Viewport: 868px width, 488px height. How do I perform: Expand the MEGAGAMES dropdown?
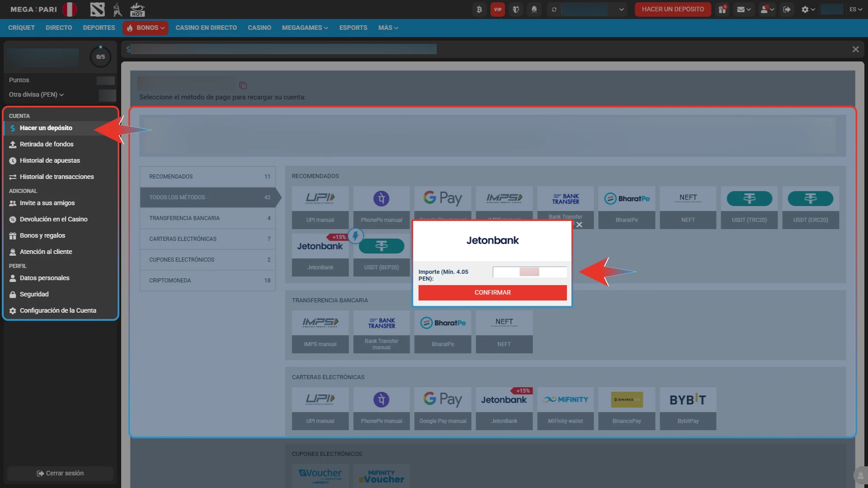tap(305, 28)
